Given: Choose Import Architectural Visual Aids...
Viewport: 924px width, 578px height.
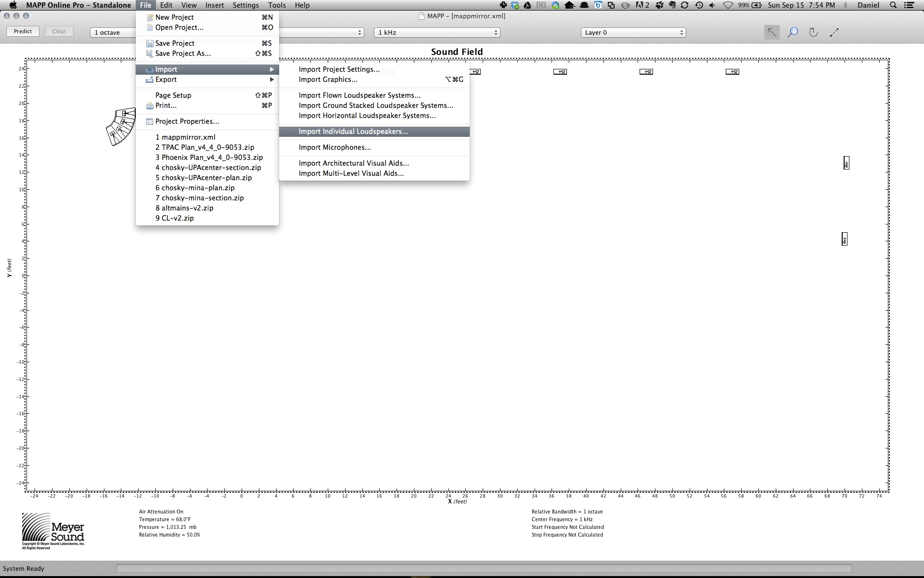Looking at the screenshot, I should point(374,163).
